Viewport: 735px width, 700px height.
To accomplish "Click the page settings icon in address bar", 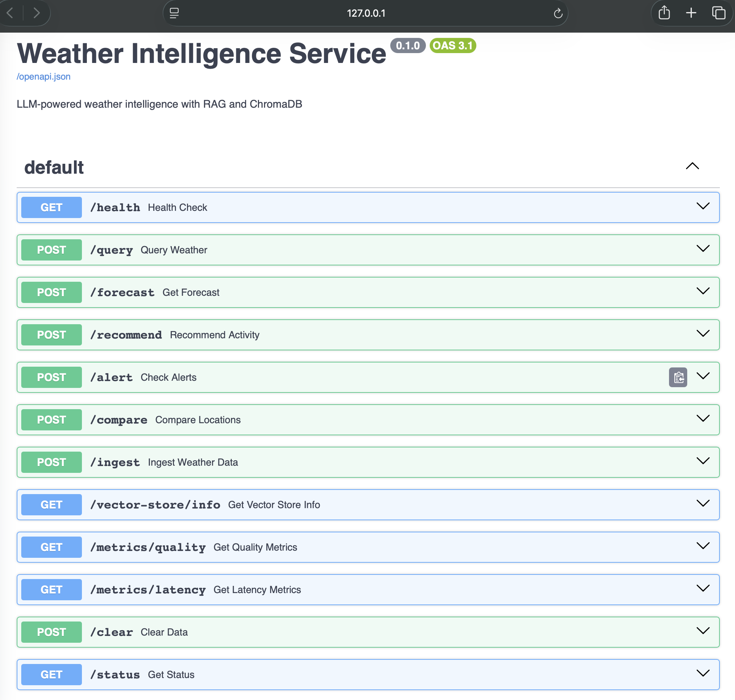I will click(x=174, y=13).
